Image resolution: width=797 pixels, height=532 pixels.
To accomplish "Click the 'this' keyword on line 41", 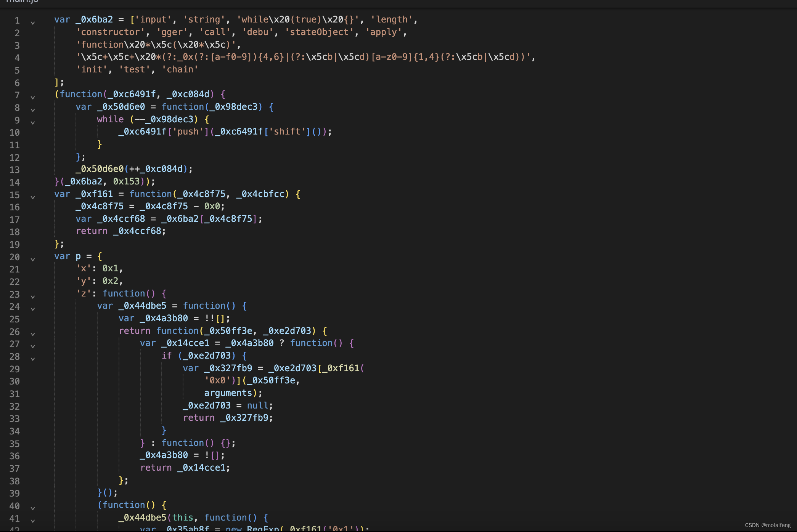I will coord(183,518).
